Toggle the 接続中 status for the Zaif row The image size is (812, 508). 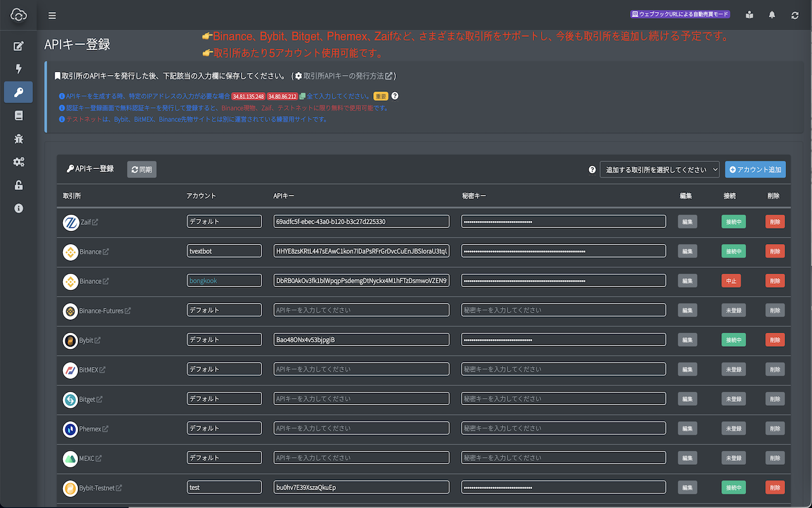[733, 221]
